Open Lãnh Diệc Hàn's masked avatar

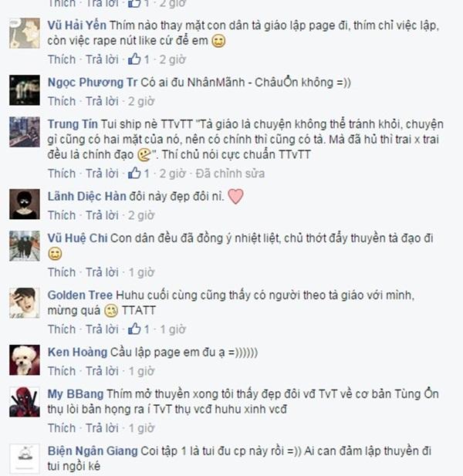(x=25, y=204)
